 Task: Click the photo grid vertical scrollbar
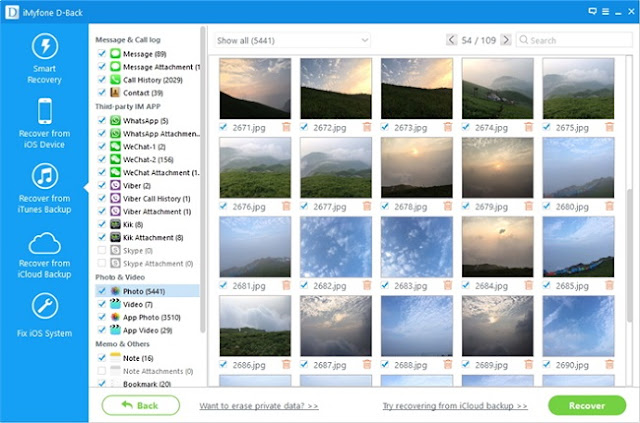(x=629, y=255)
